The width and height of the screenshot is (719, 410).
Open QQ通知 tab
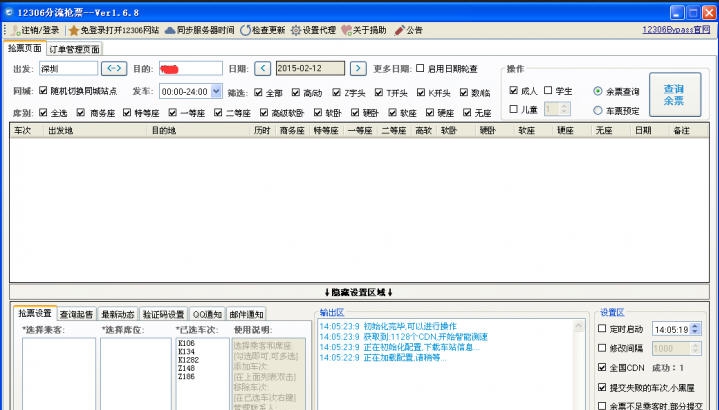pos(207,314)
